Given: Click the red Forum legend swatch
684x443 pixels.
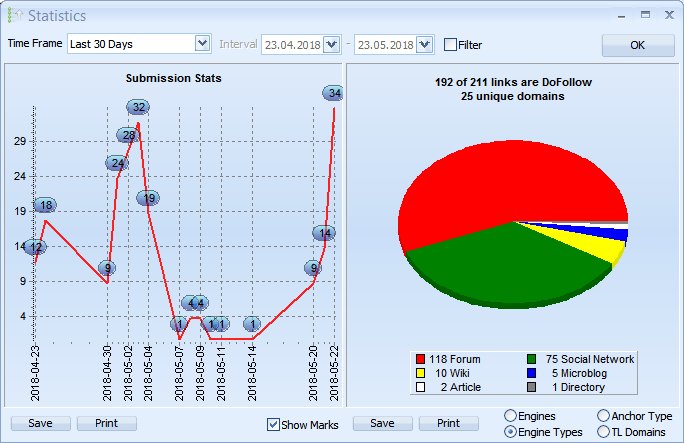Looking at the screenshot, I should pyautogui.click(x=421, y=359).
